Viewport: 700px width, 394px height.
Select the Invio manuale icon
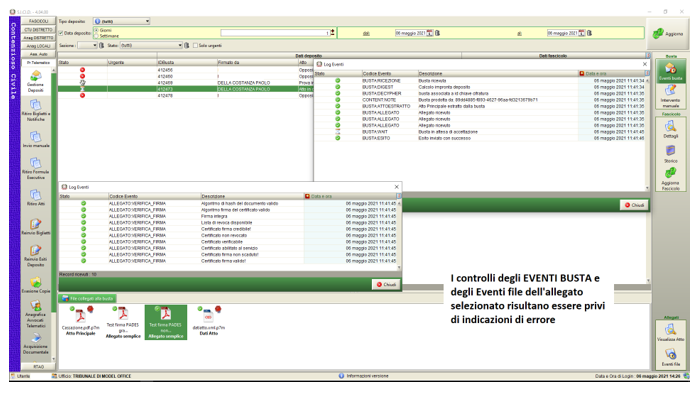tap(36, 139)
